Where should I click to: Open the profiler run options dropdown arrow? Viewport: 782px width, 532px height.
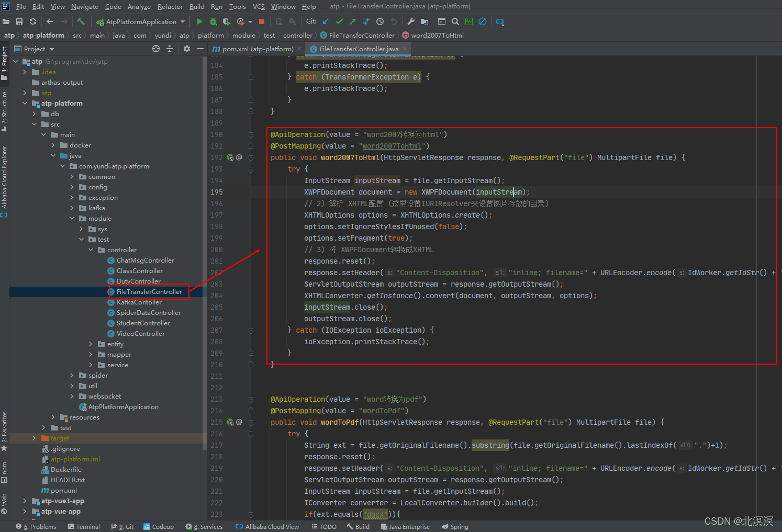tap(250, 22)
